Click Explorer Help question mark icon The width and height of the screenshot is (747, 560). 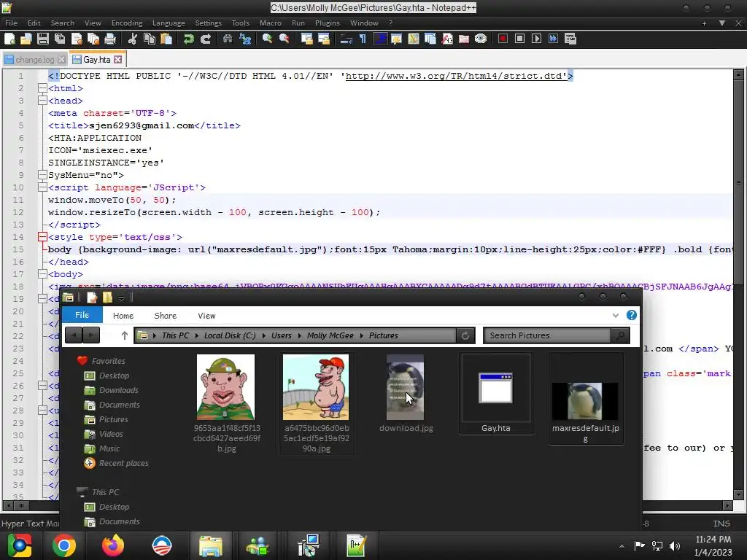632,315
